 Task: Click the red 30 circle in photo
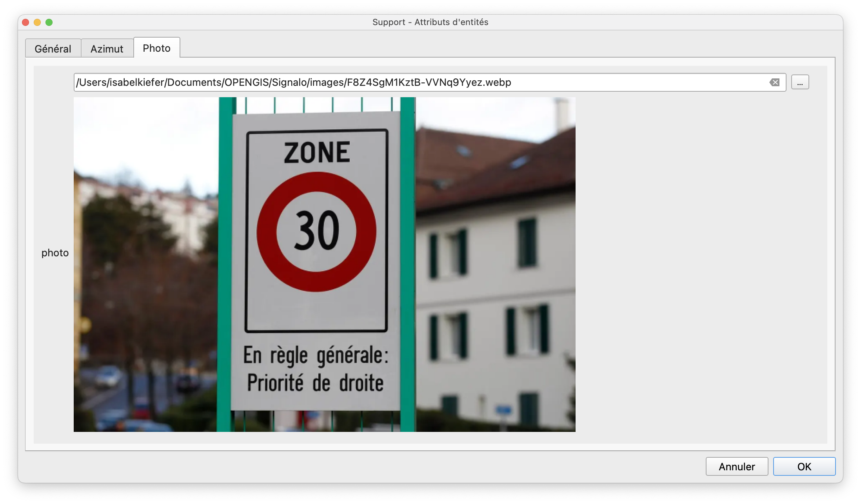(x=316, y=231)
